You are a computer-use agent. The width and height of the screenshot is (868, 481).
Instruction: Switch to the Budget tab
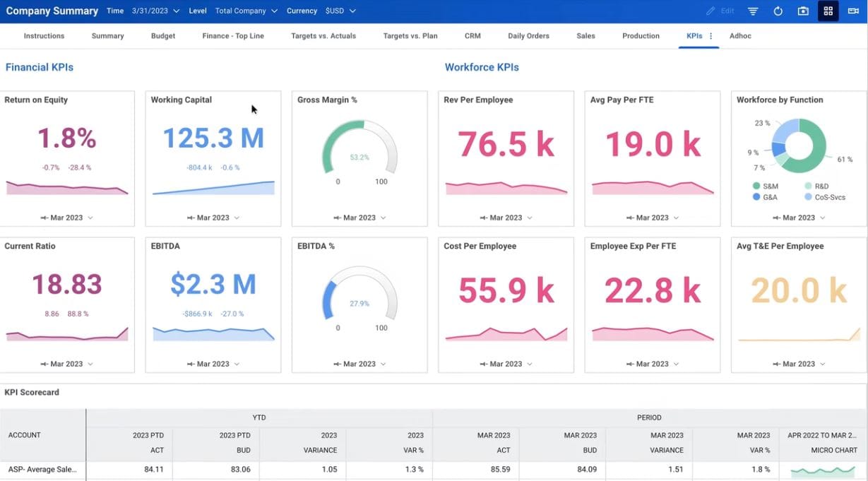(x=163, y=36)
